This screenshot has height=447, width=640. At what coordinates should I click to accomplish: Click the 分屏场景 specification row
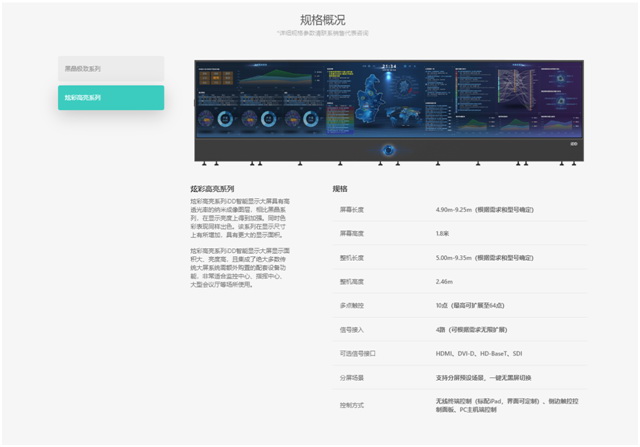click(x=458, y=377)
